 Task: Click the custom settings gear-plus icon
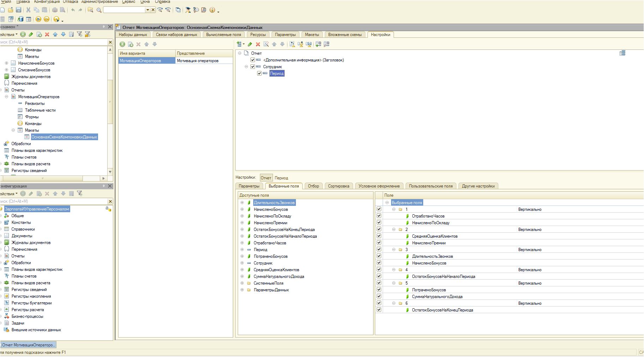[318, 44]
